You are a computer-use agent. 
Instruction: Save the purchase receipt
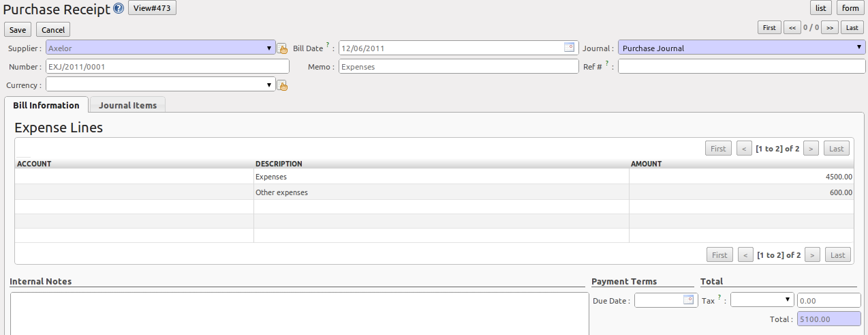click(18, 30)
